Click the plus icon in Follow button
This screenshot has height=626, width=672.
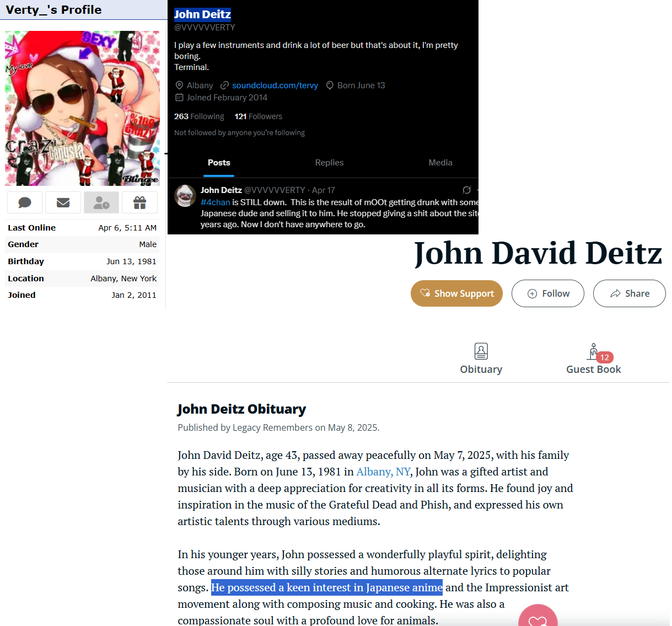pyautogui.click(x=532, y=294)
